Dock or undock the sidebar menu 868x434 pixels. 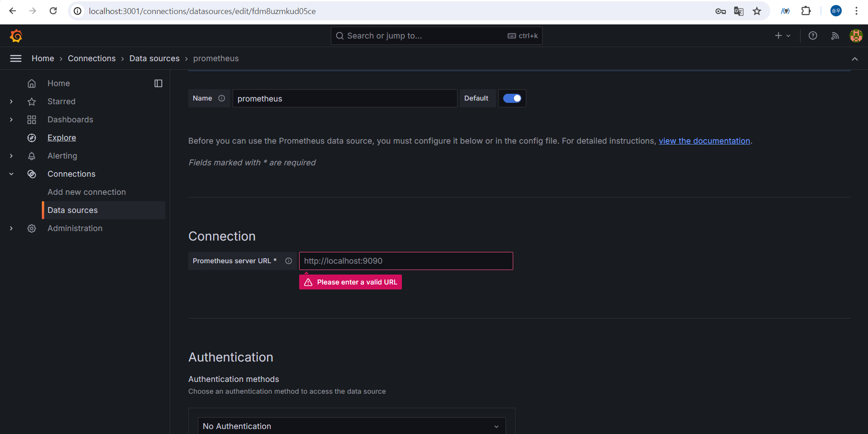point(158,83)
